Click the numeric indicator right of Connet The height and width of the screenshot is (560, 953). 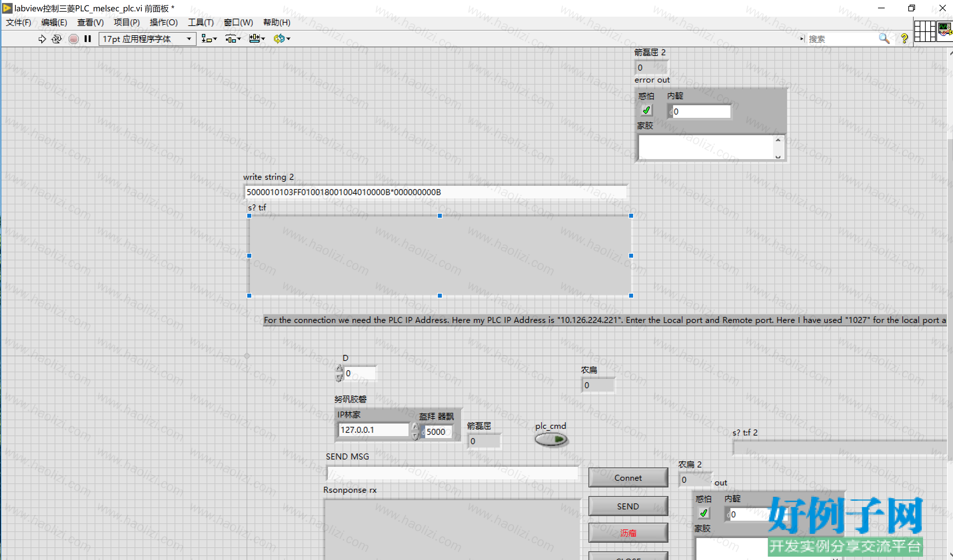tap(695, 479)
